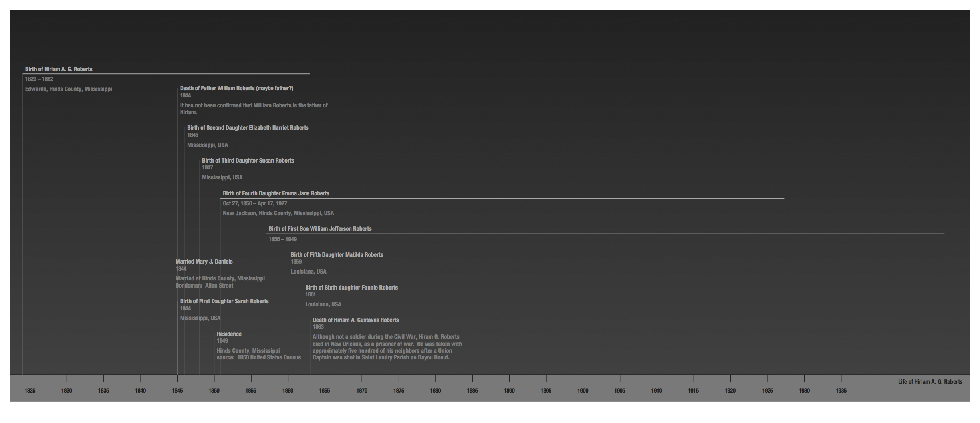980x423 pixels.
Task: Select Birth of First Son William Jefferson event
Action: [320, 229]
